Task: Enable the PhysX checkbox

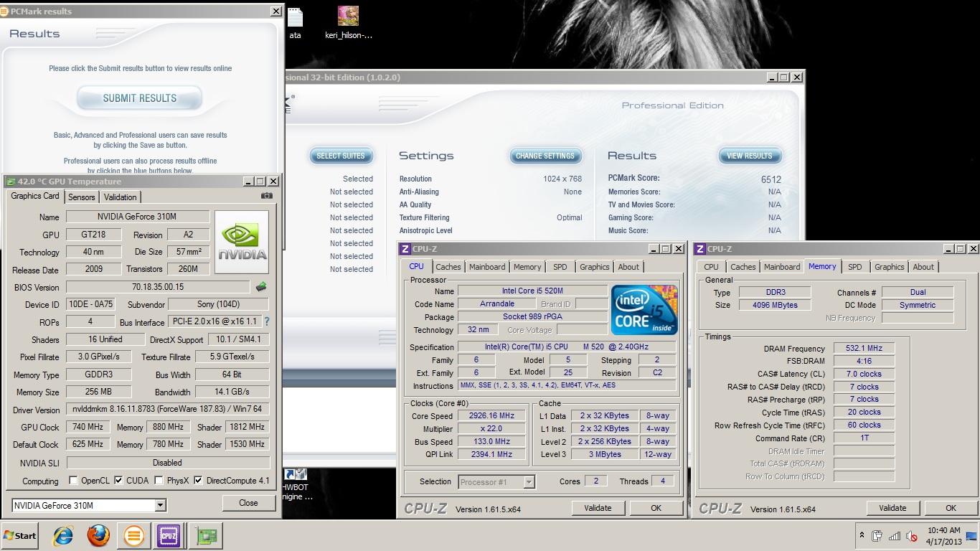Action: click(x=159, y=480)
